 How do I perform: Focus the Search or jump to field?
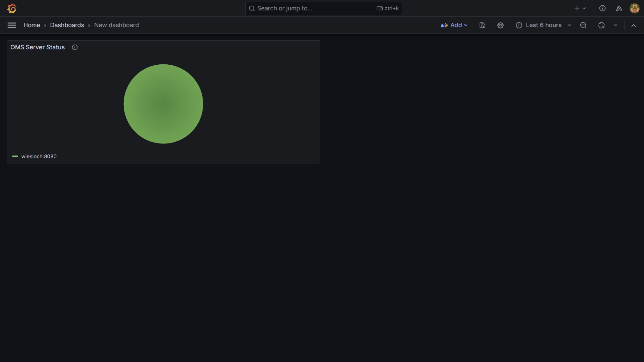[315, 8]
